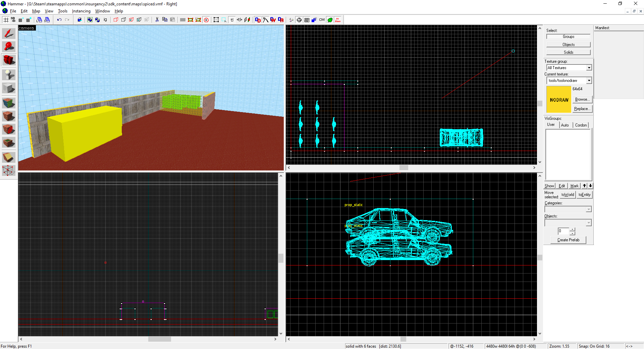Click the save window state icon

[x=47, y=20]
